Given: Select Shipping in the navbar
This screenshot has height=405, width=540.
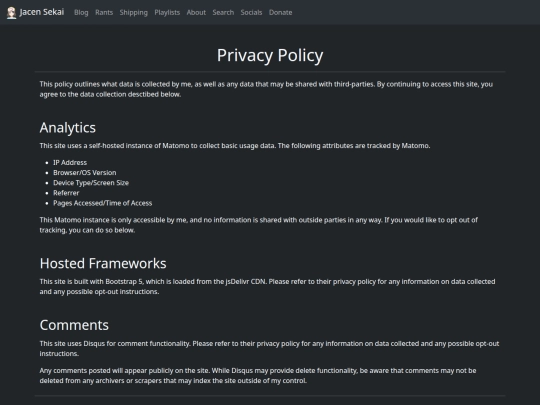Looking at the screenshot, I should 134,12.
